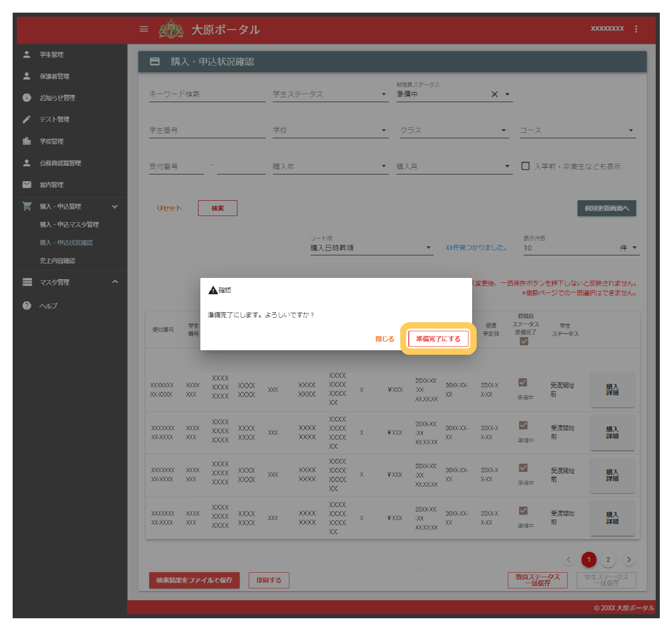Enable 入学前・卒業生なども表示 checkbox
Image resolution: width=672 pixels, height=630 pixels.
(525, 166)
